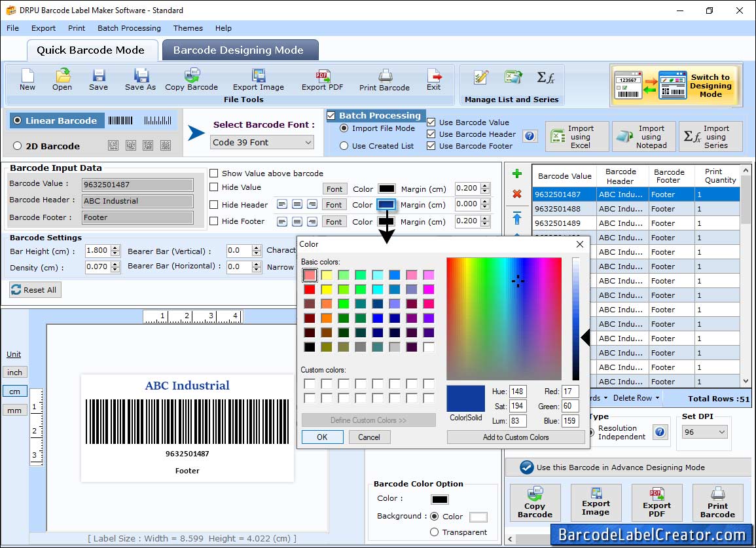Open the File menu
Screen dimensions: 756x548
tap(12, 28)
